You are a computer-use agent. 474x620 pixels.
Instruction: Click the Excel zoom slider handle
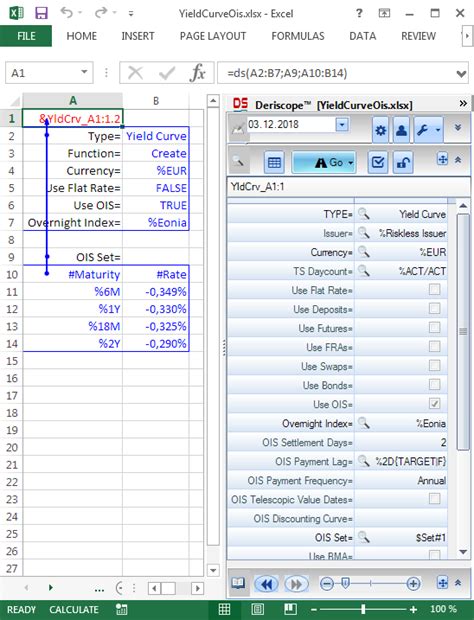363,609
